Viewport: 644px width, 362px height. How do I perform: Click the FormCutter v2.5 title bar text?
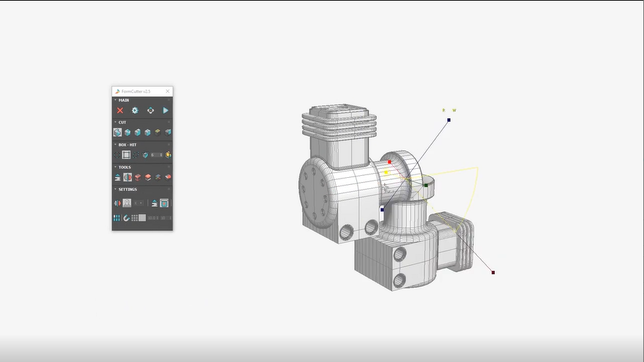click(x=136, y=91)
